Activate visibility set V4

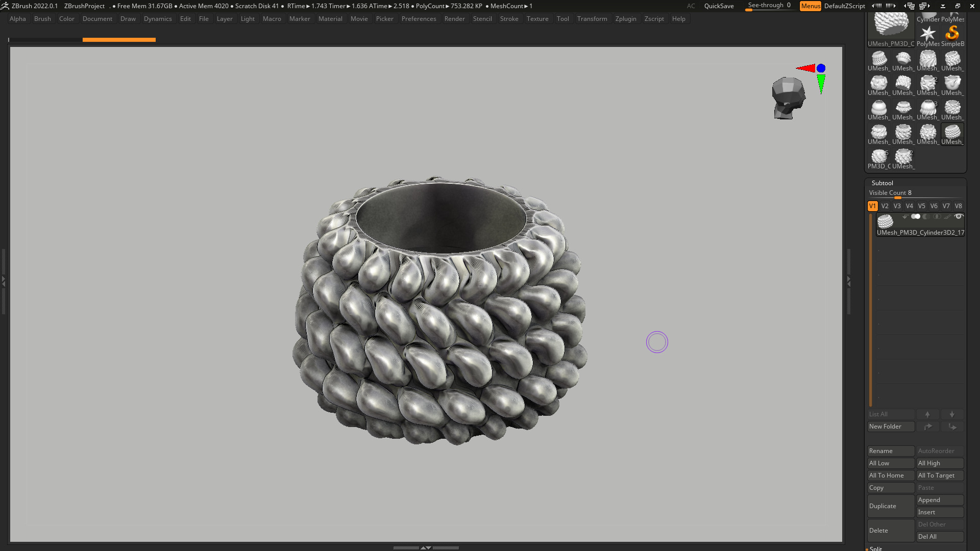pos(909,206)
